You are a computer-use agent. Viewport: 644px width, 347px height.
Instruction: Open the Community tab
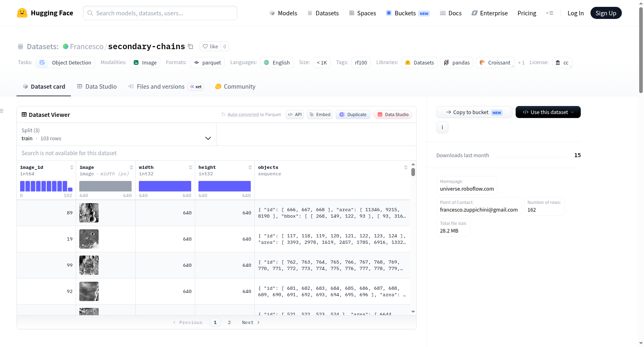click(x=235, y=87)
